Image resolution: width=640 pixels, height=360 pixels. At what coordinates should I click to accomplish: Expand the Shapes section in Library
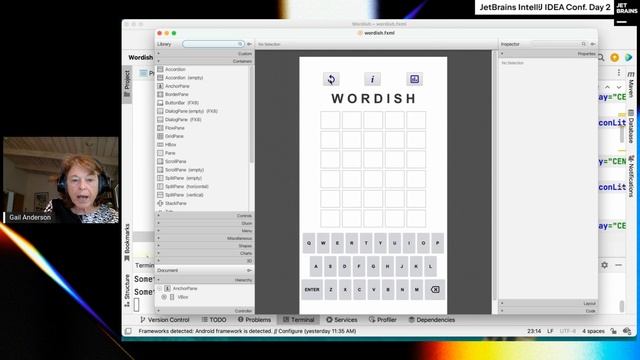(x=204, y=246)
